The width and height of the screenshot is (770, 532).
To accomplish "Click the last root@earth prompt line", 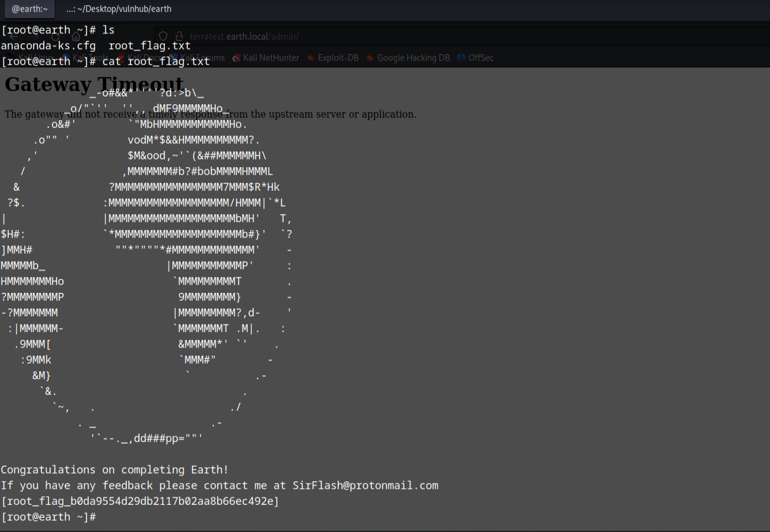I will pyautogui.click(x=48, y=517).
